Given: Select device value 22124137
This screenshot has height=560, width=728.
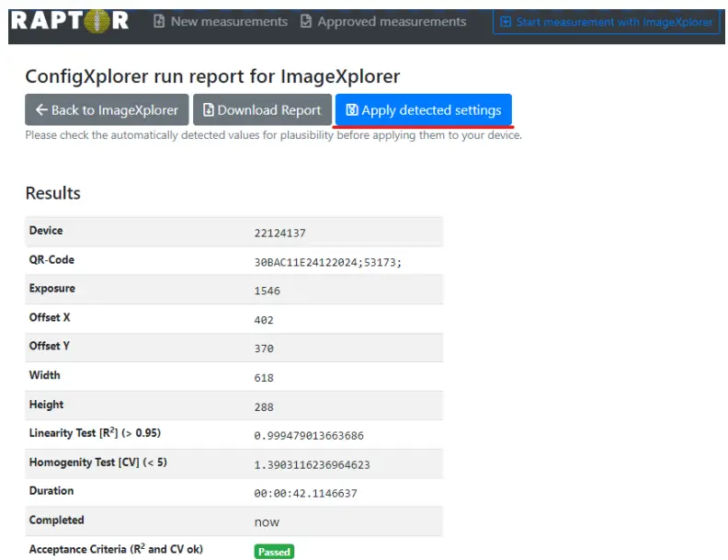Looking at the screenshot, I should (279, 233).
